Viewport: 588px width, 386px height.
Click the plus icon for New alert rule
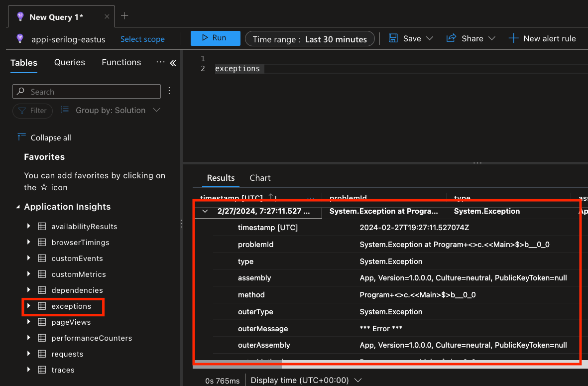(513, 38)
